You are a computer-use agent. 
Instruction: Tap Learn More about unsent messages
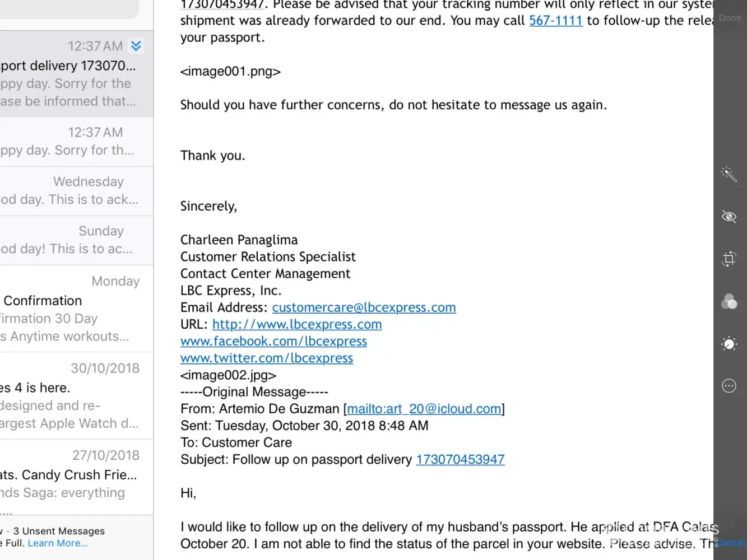(58, 543)
